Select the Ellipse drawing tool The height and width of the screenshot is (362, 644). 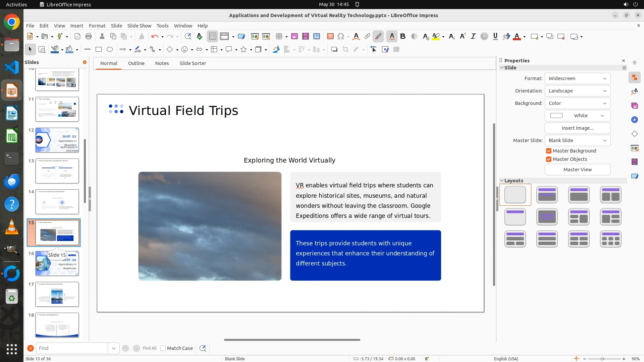110,50
